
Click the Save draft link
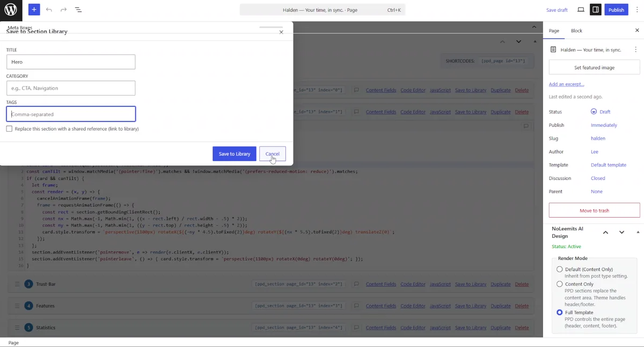(557, 10)
